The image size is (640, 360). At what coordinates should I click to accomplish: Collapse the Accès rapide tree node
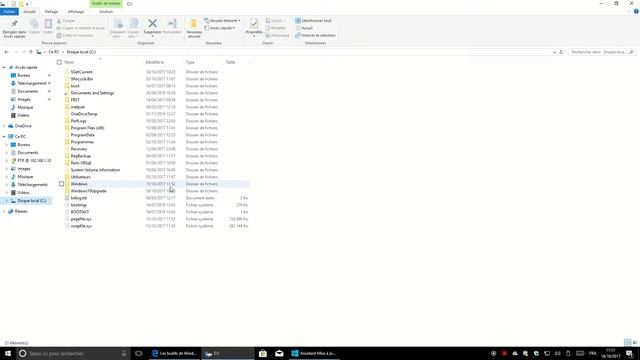tap(4, 67)
